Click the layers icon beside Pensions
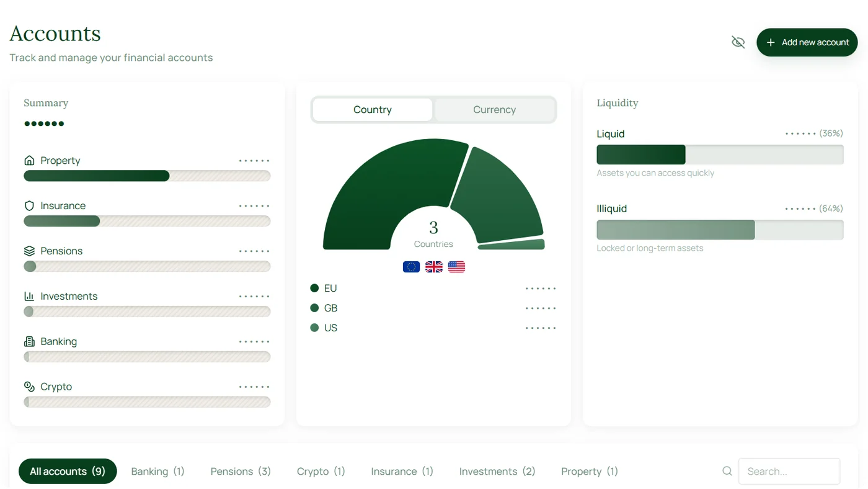The height and width of the screenshot is (489, 868). [x=29, y=251]
